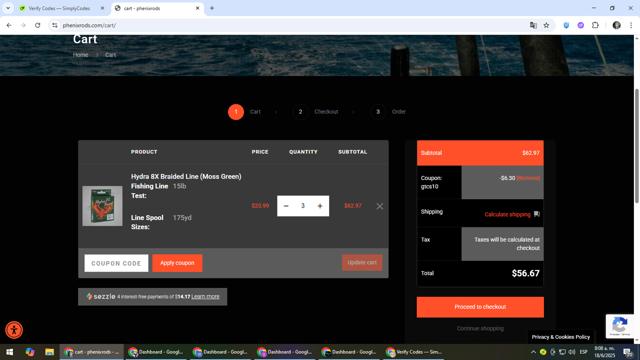The height and width of the screenshot is (360, 640).
Task: Open the Extensions puzzle menu
Action: 595,25
